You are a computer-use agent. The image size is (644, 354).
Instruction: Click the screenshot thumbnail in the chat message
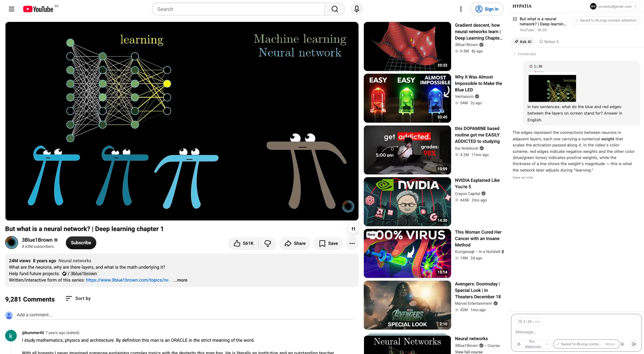552,87
